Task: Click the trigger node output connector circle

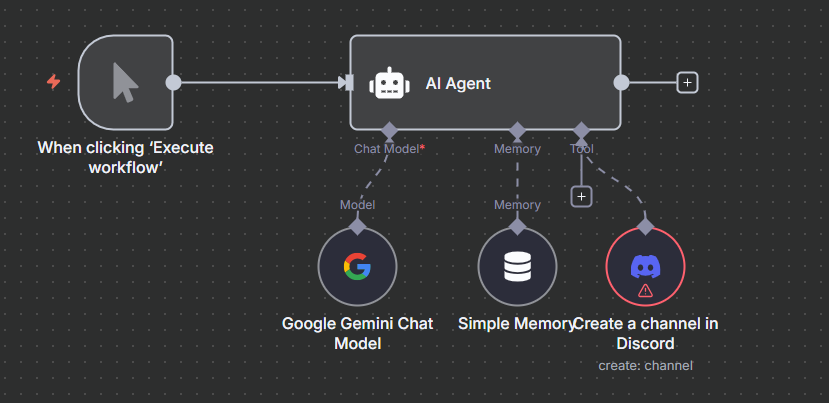Action: pos(173,83)
